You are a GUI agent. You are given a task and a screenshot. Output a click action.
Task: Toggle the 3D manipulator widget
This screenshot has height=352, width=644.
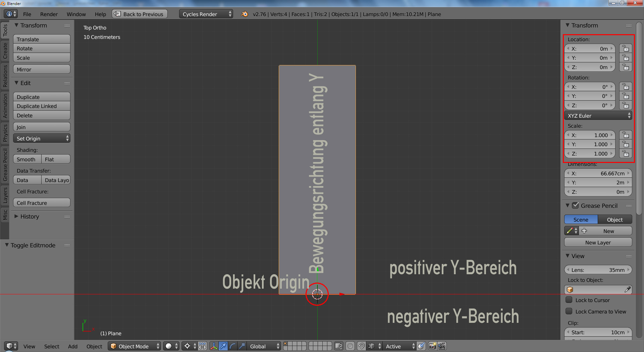(214, 346)
